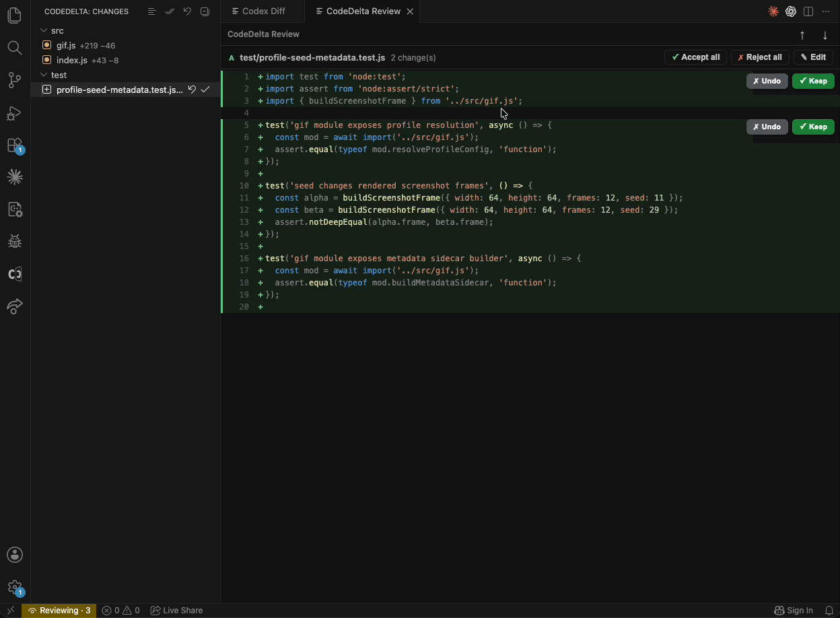Click the CodeDelta Review breadcrumb label

tap(263, 34)
